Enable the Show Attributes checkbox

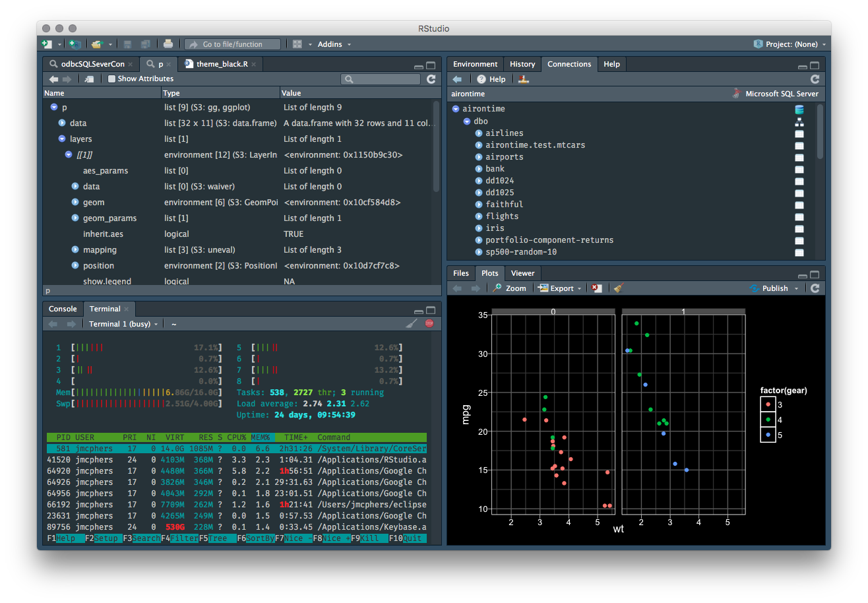point(111,79)
